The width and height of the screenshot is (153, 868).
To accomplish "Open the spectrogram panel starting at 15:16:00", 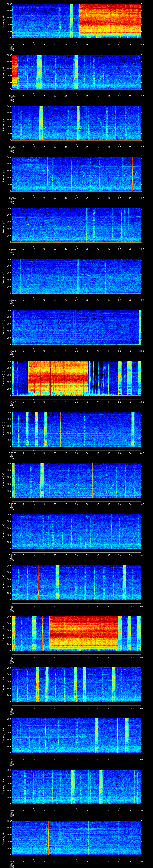I will 76,786.
